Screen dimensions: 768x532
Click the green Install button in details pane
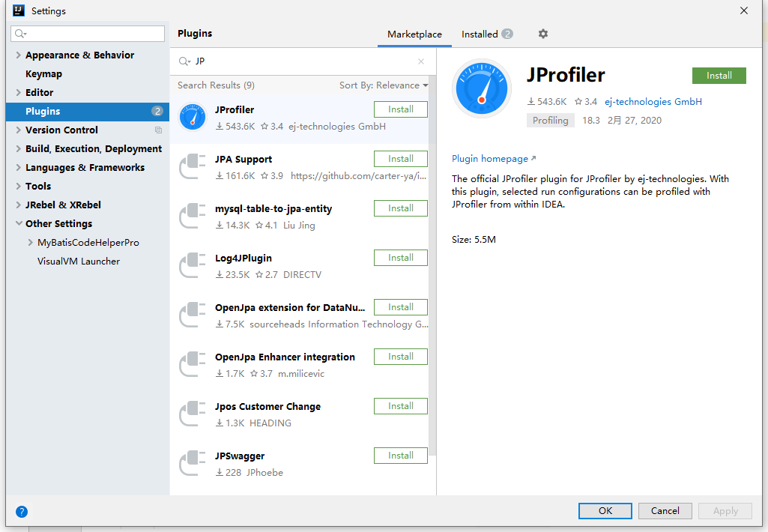(719, 76)
